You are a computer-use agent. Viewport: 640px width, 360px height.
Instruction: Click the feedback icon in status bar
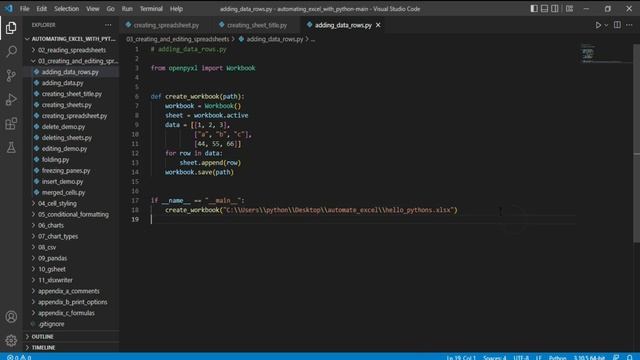[616, 357]
